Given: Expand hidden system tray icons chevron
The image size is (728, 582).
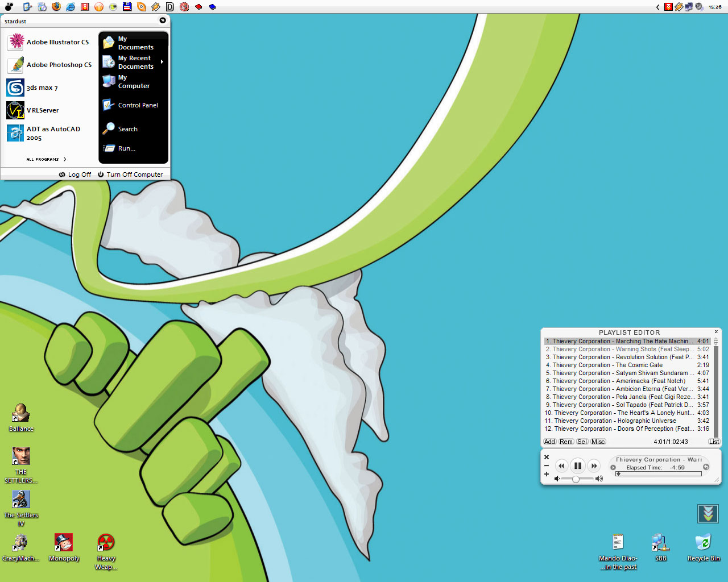Looking at the screenshot, I should point(657,7).
